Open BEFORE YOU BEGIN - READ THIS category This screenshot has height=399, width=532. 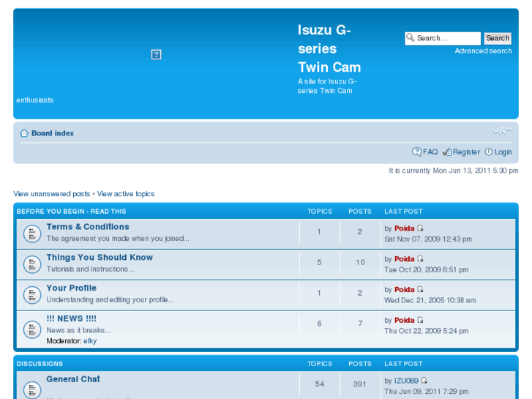tap(71, 212)
